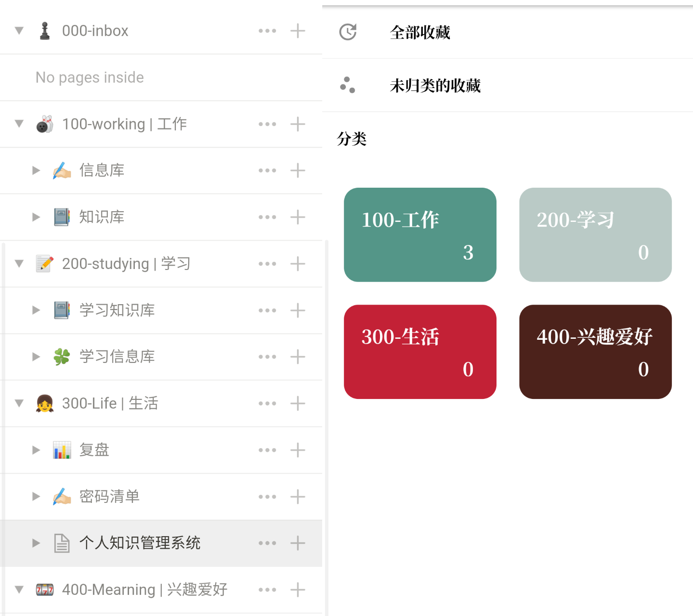Click the four-leaf clover icon beside 学习信息库

(x=62, y=357)
